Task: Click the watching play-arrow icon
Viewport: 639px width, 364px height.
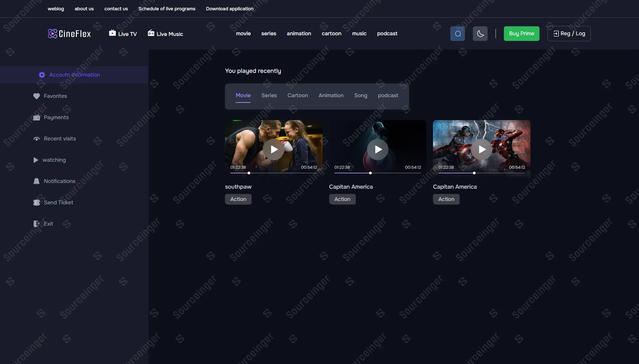Action: (36, 160)
